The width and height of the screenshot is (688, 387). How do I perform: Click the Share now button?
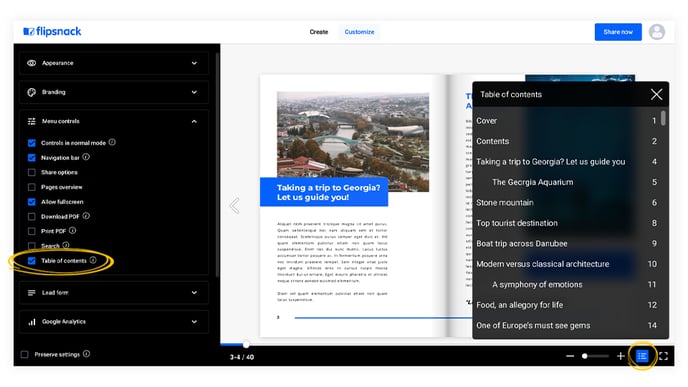(x=618, y=32)
